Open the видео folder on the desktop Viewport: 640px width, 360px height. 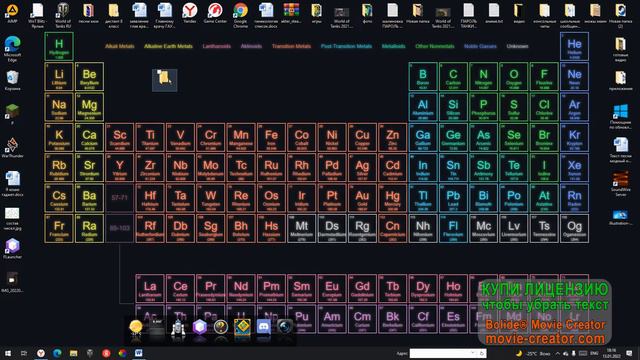pyautogui.click(x=519, y=13)
